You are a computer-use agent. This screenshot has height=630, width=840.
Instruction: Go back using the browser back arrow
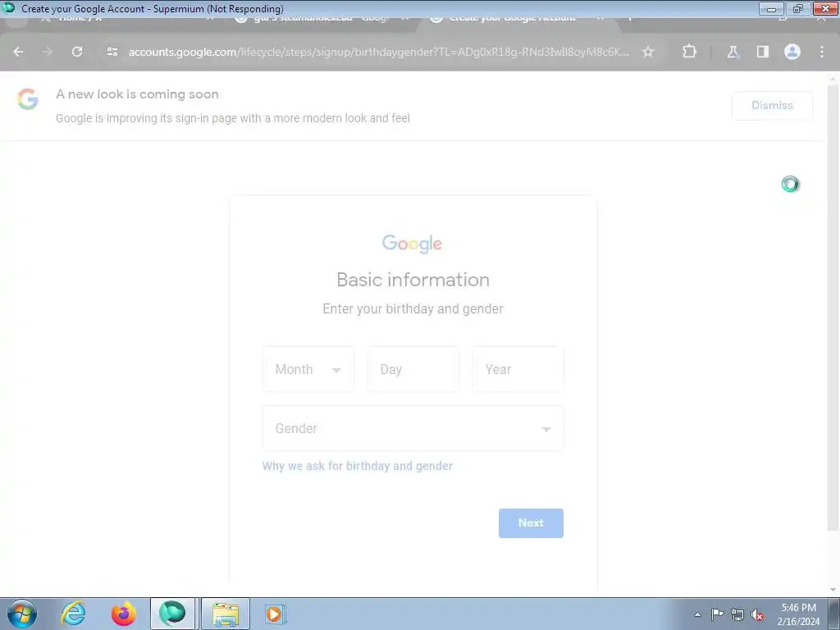point(18,52)
